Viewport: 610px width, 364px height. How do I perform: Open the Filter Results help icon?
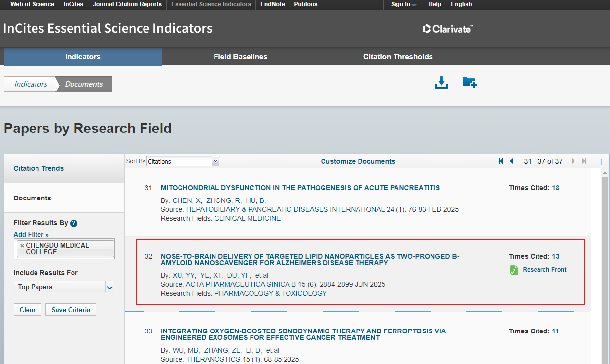pyautogui.click(x=73, y=223)
